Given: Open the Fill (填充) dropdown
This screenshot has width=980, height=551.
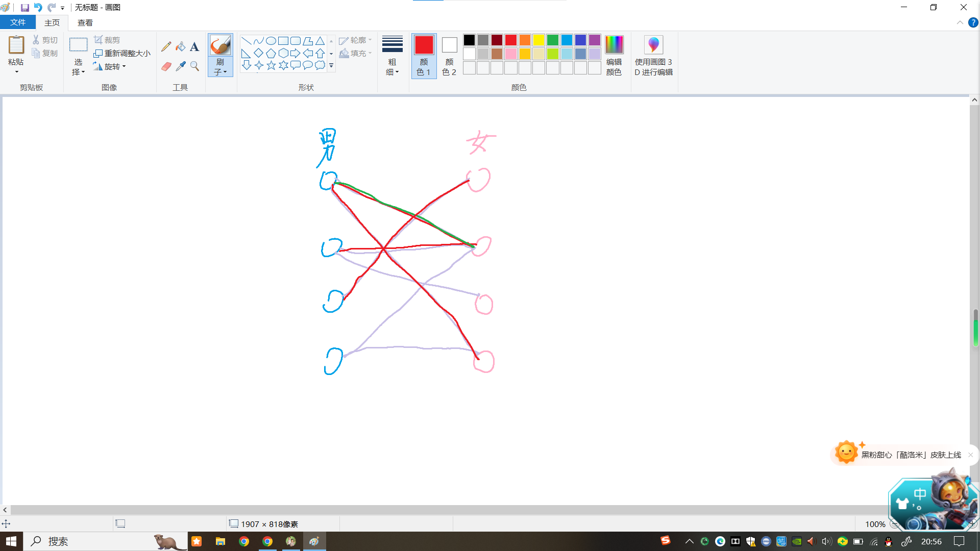Looking at the screenshot, I should [356, 53].
